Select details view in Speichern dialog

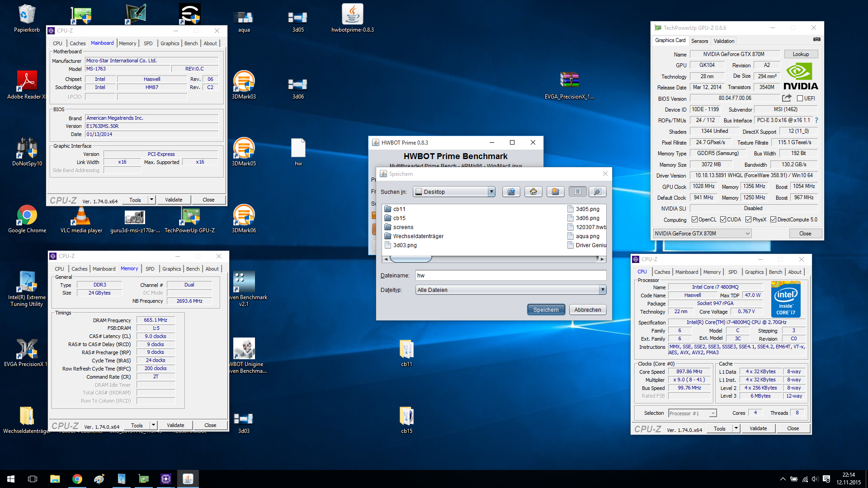point(597,192)
